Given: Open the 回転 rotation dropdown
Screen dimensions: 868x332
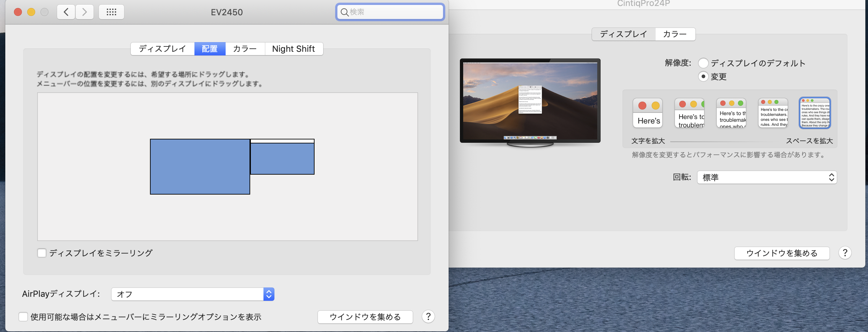Looking at the screenshot, I should [x=767, y=177].
